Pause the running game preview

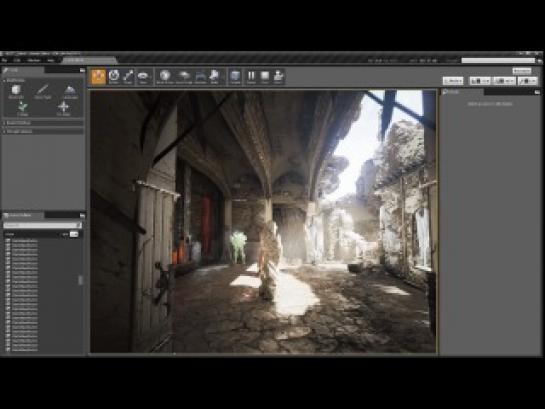tap(251, 76)
